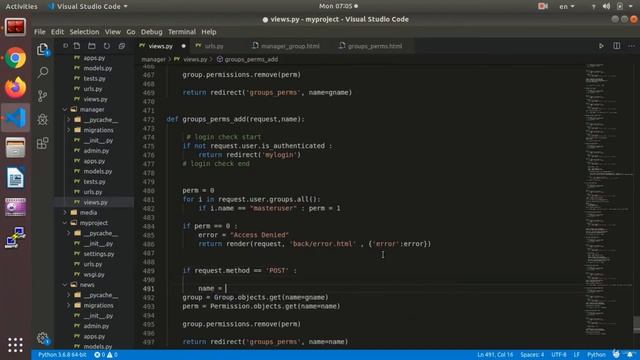Change UTF-8 file encoding
This screenshot has height=360, width=640.
click(x=559, y=355)
